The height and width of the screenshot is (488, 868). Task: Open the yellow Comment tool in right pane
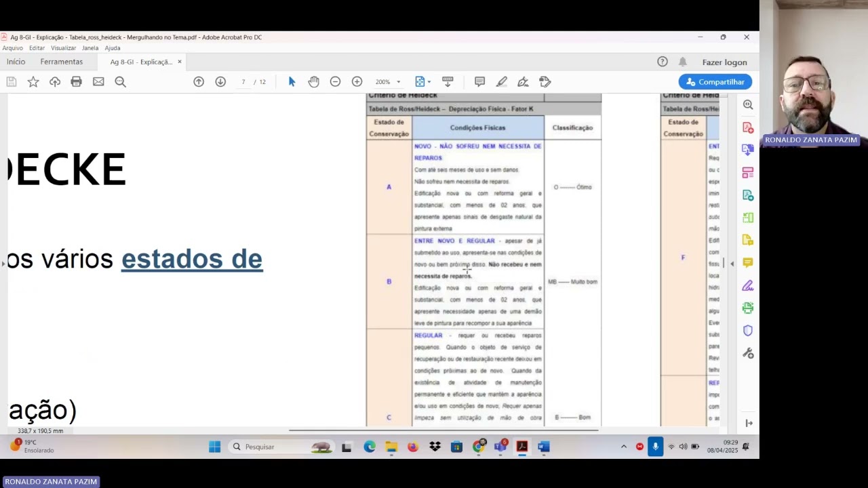[x=748, y=263]
